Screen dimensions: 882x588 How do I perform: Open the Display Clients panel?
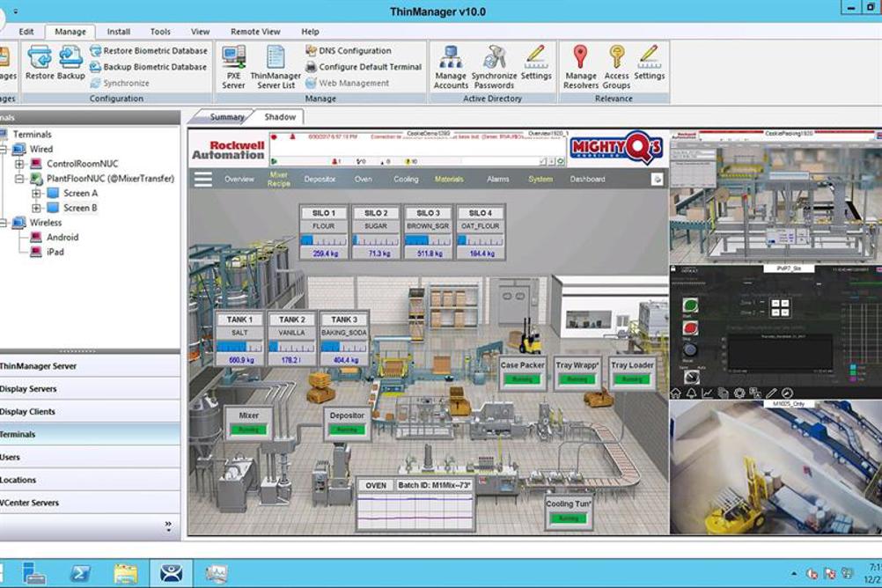point(90,411)
